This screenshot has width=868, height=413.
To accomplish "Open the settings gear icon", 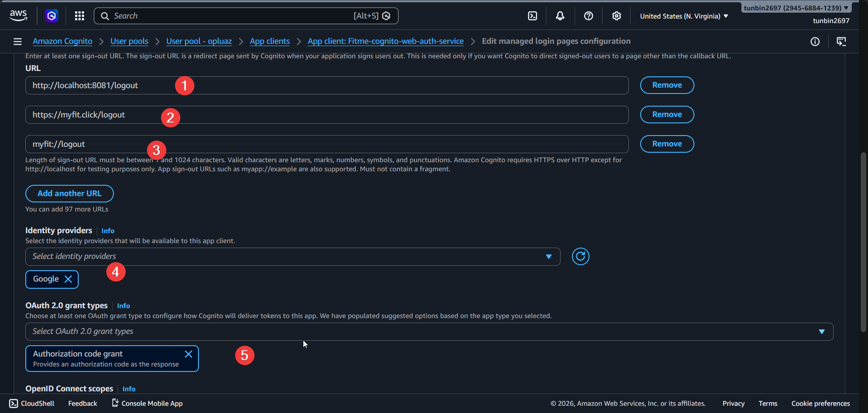I will 616,15.
